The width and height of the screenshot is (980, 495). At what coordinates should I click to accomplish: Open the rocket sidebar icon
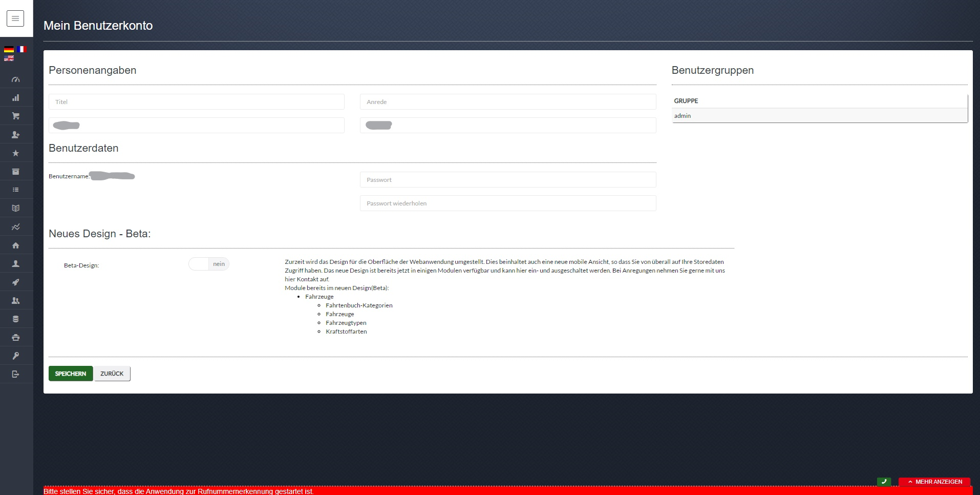pos(16,282)
